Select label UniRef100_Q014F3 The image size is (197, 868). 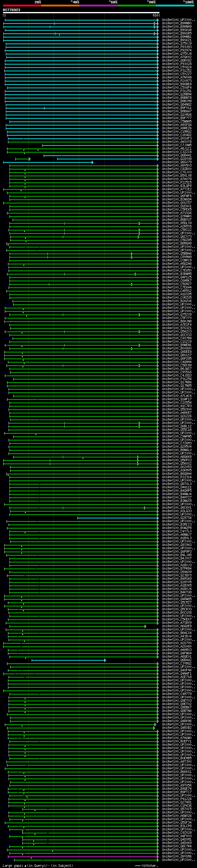(176, 138)
